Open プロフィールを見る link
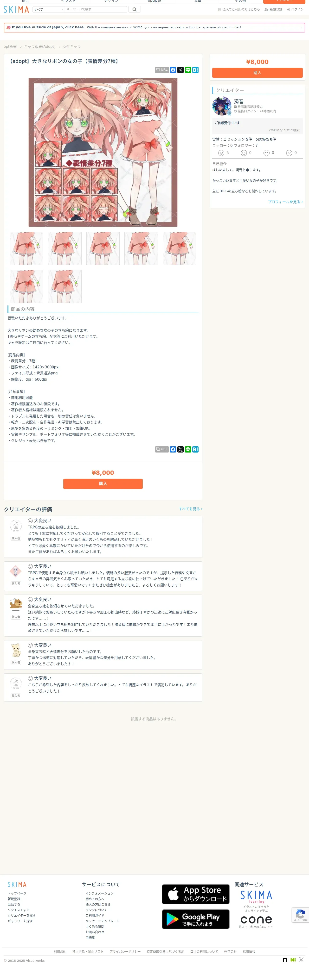The width and height of the screenshot is (309, 980). tap(285, 202)
